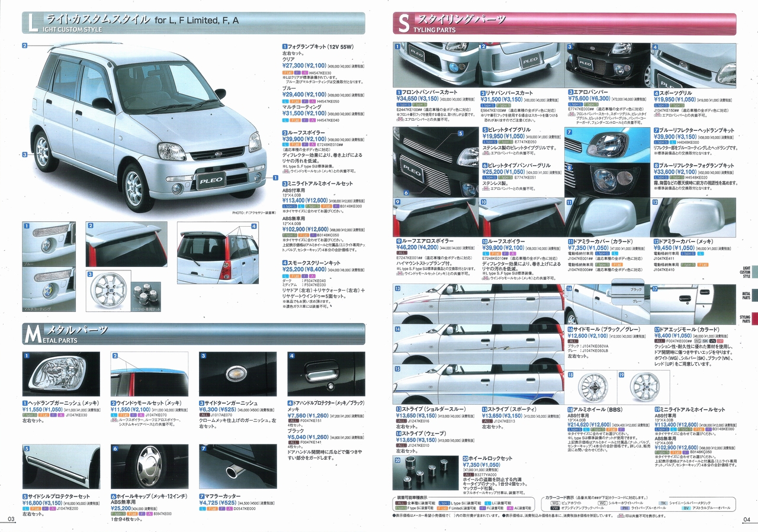758x532 pixels.
Task: Select the small METAL PARTS index tab
Action: 746,295
